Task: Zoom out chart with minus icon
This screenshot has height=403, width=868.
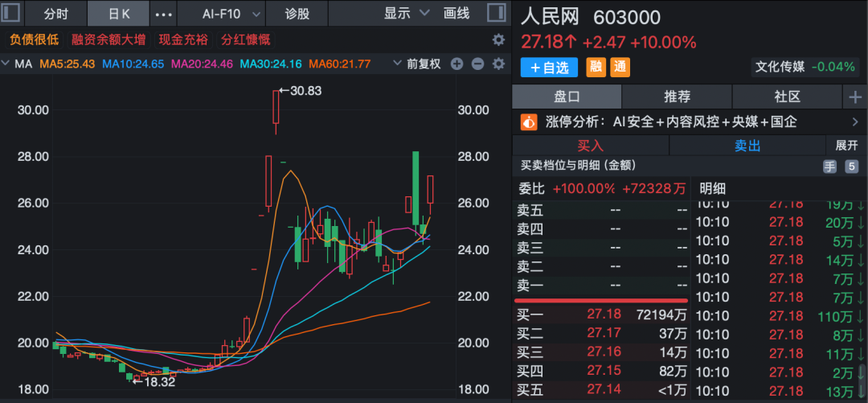Action: pyautogui.click(x=477, y=64)
